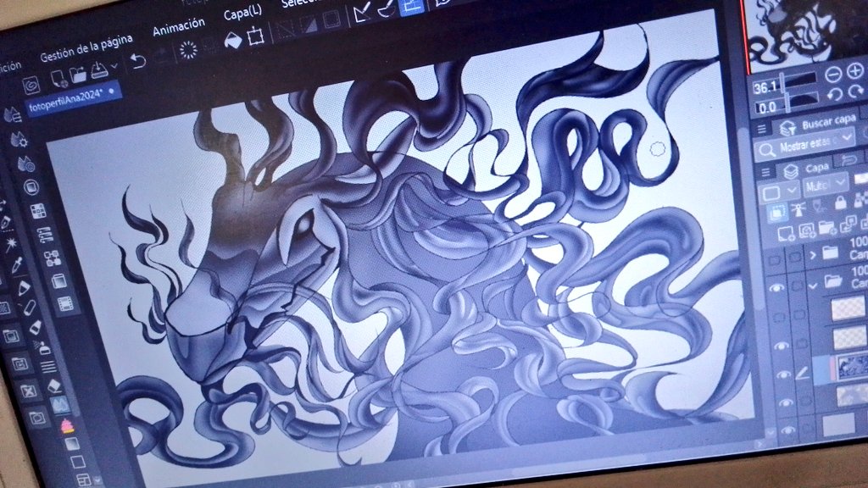The height and width of the screenshot is (488, 868).
Task: Collapse the open layer folder
Action: coord(814,285)
